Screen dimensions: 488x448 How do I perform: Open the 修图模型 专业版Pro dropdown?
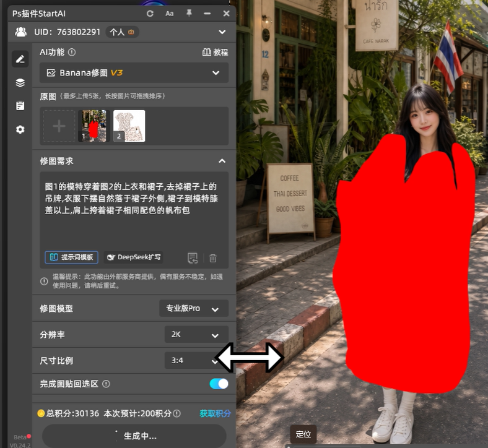point(194,308)
